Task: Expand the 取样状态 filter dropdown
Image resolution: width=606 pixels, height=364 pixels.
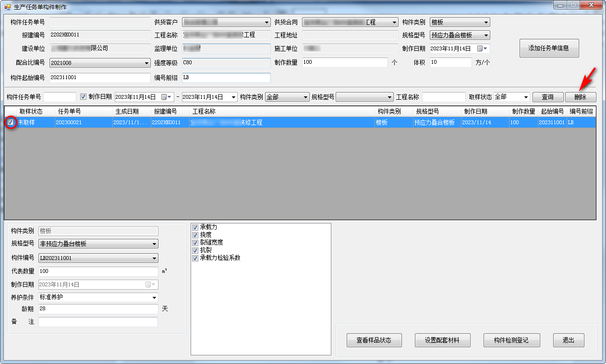Action: pos(526,97)
